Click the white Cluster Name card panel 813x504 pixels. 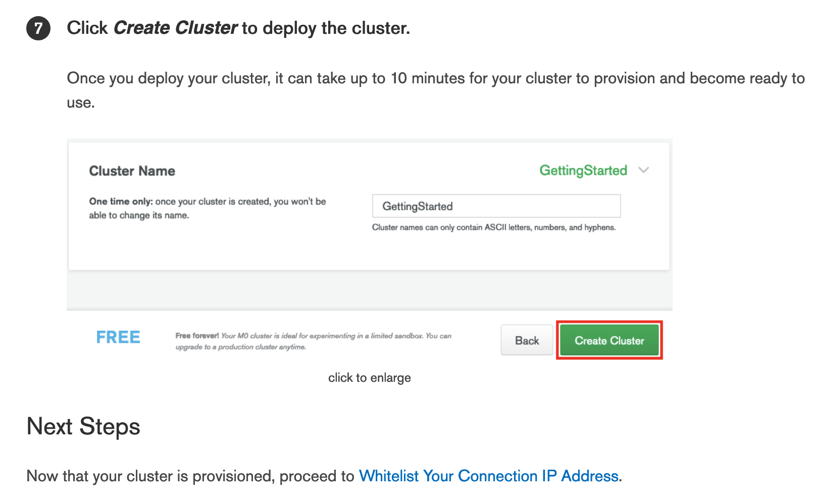pos(369,206)
